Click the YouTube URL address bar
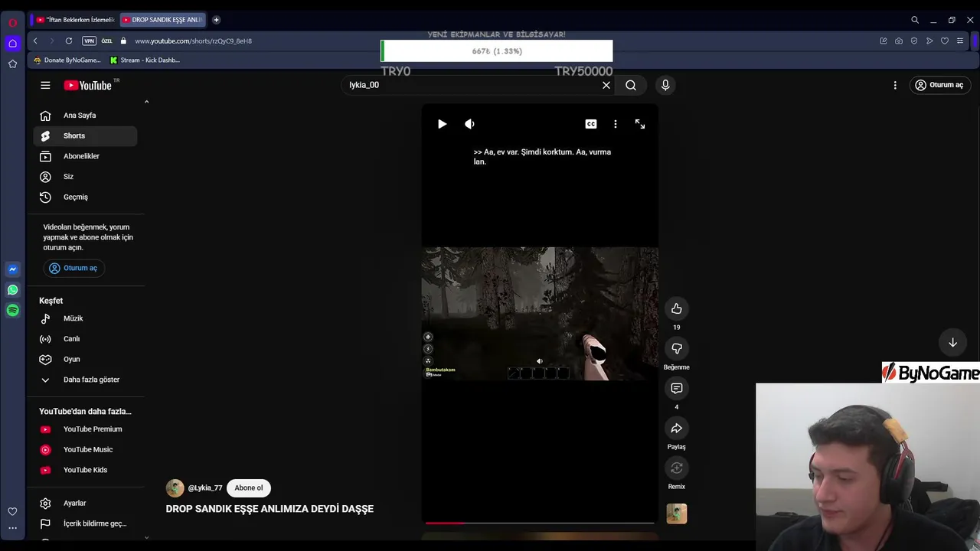Screen dimensions: 980x551 [x=193, y=41]
